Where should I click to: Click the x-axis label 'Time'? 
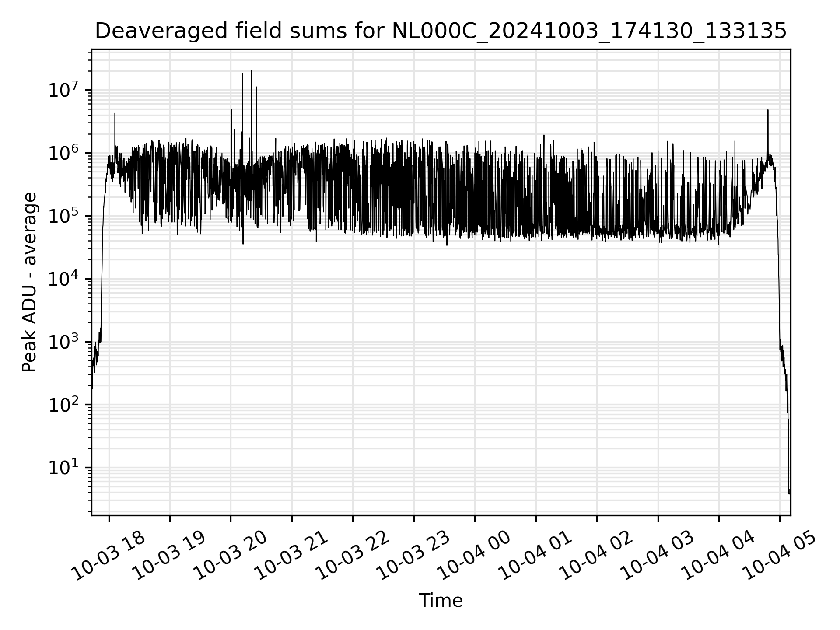[x=441, y=601]
